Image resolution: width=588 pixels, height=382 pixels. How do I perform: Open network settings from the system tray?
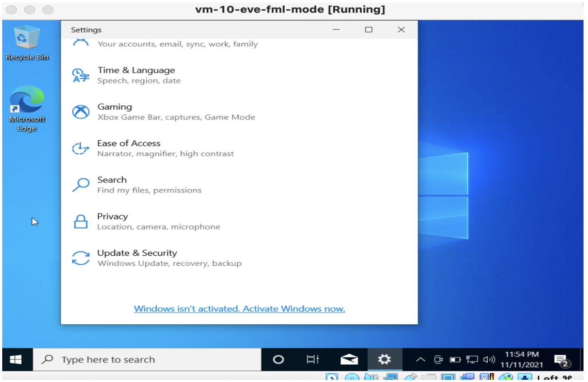472,360
